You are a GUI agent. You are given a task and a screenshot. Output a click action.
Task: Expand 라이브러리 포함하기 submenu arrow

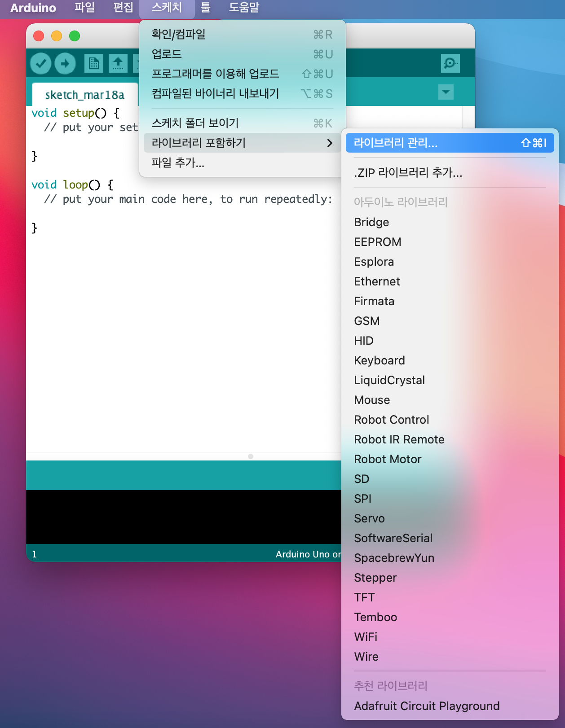pos(330,143)
